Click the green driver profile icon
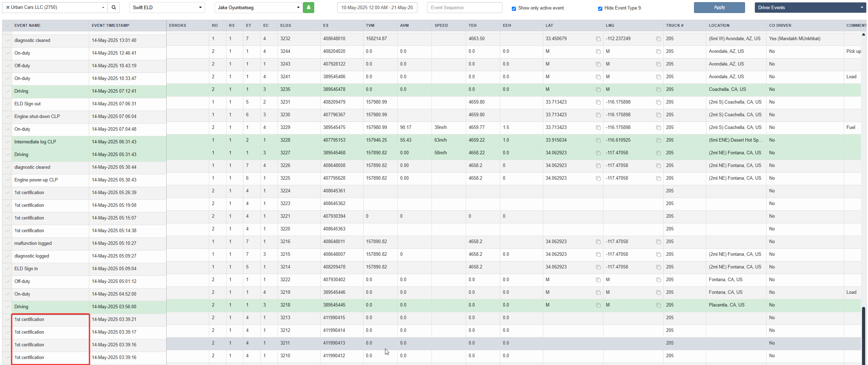 [309, 7]
